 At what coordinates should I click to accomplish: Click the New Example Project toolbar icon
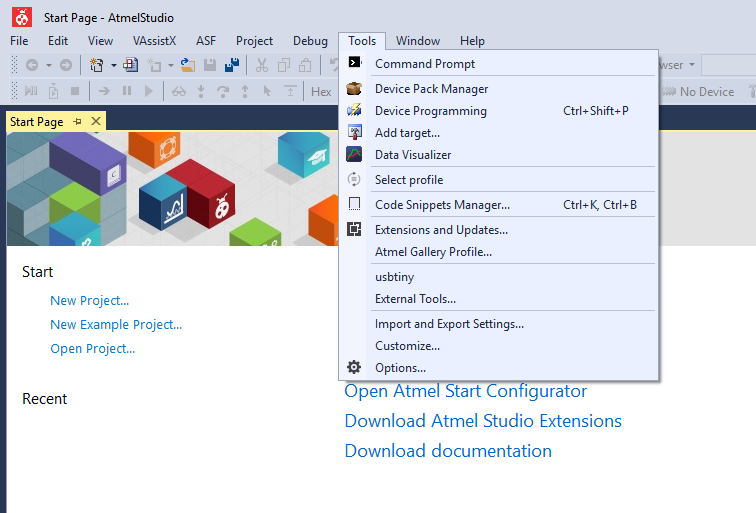pos(131,65)
